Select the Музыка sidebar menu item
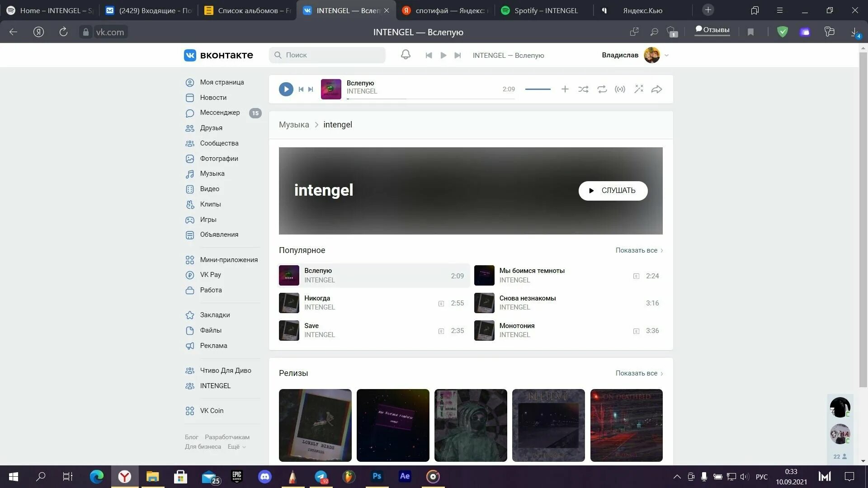This screenshot has width=868, height=488. coord(212,174)
